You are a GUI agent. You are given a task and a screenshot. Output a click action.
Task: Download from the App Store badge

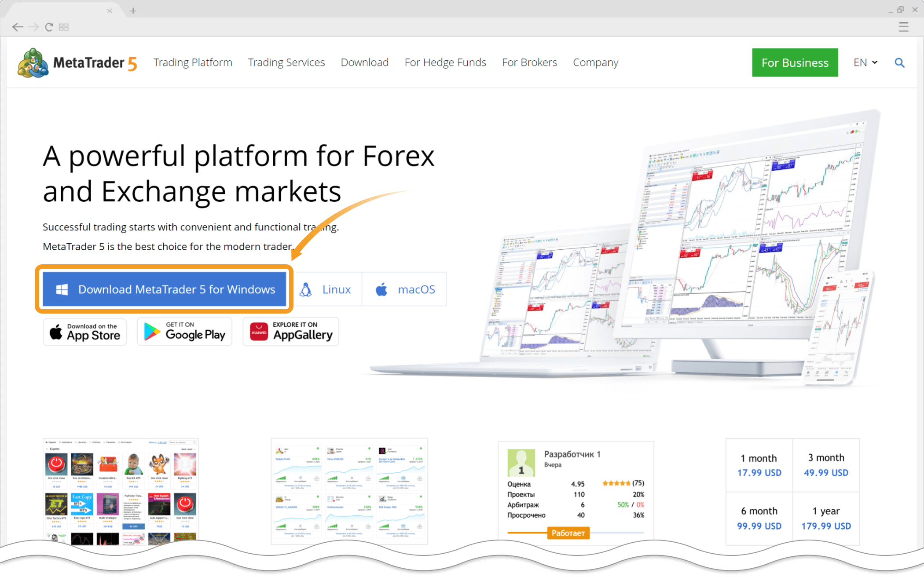85,332
